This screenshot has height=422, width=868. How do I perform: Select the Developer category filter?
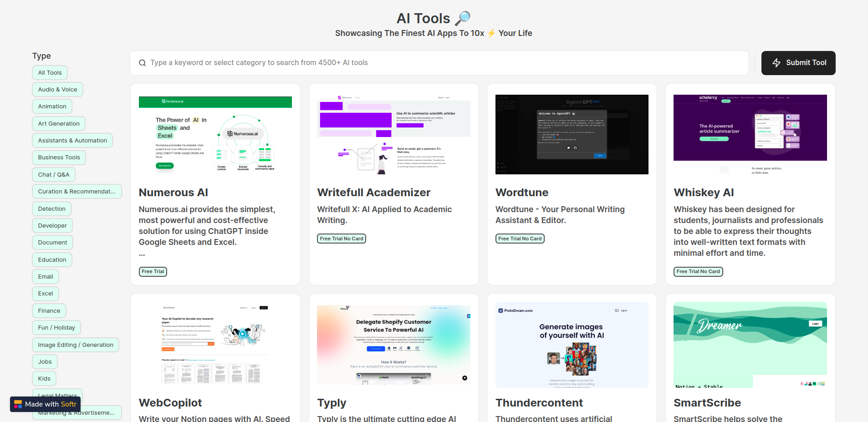click(x=52, y=226)
